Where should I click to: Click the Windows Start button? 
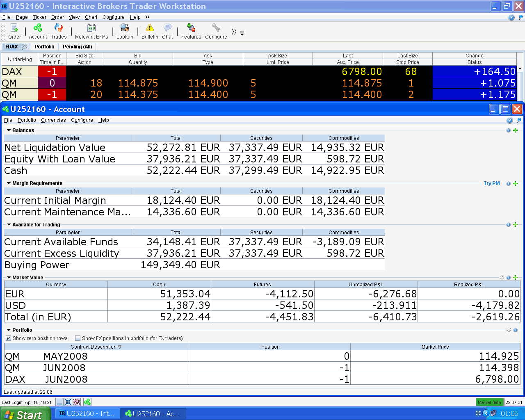pos(25,414)
